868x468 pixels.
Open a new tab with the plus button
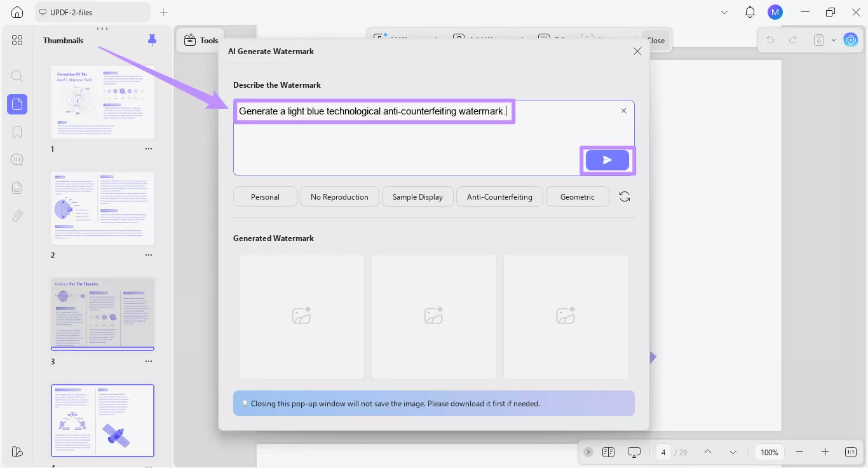point(163,12)
